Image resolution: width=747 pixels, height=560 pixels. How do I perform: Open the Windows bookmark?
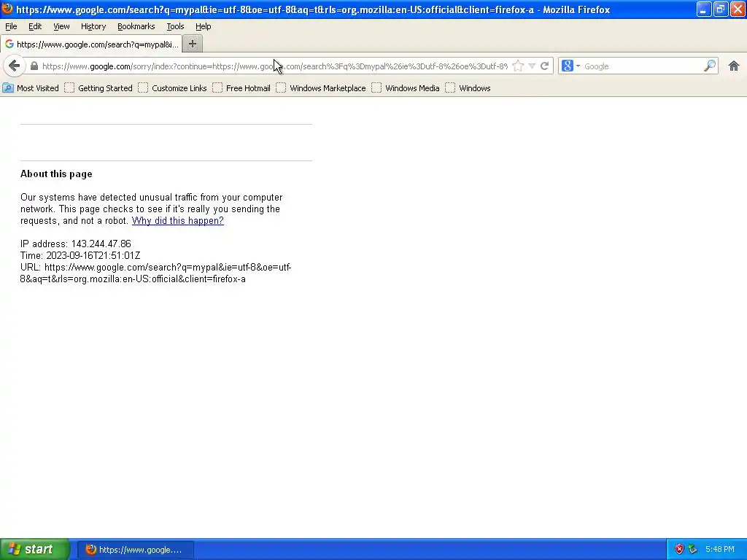pyautogui.click(x=468, y=88)
